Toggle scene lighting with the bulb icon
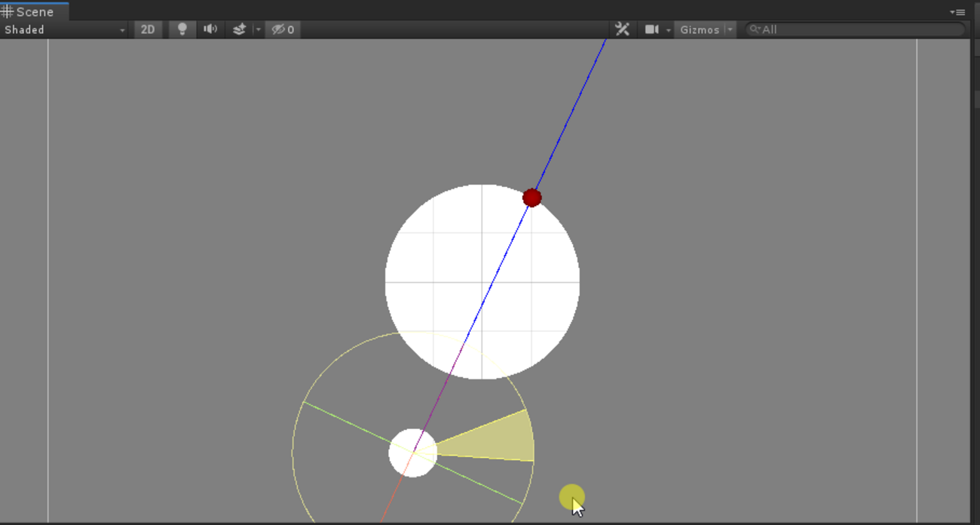The height and width of the screenshot is (525, 980). click(181, 29)
